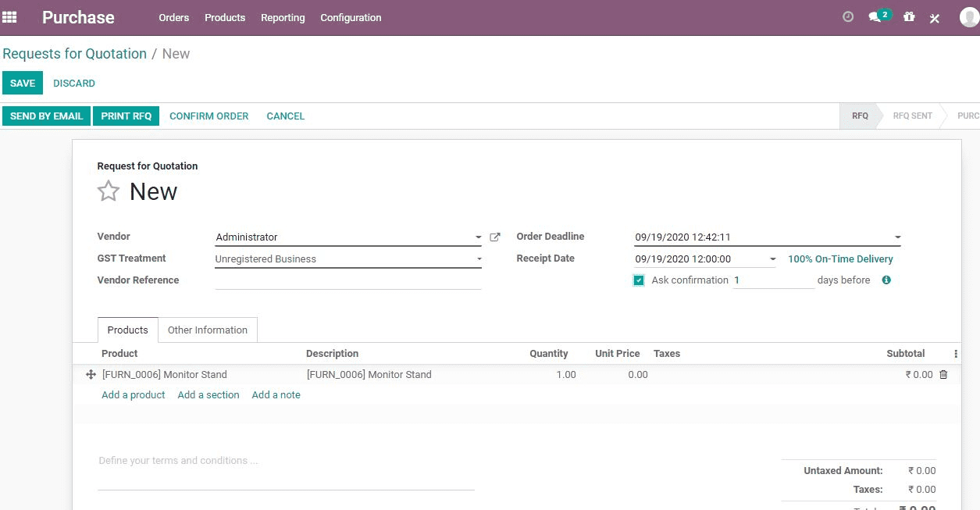The width and height of the screenshot is (980, 510).
Task: Open the GST Treatment dropdown
Action: coord(478,259)
